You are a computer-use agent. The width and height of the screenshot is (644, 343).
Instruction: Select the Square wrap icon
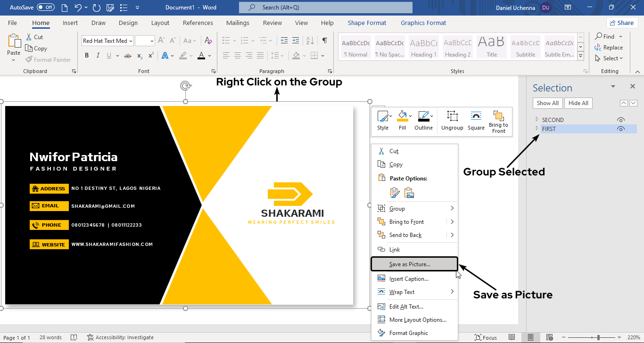pyautogui.click(x=476, y=117)
